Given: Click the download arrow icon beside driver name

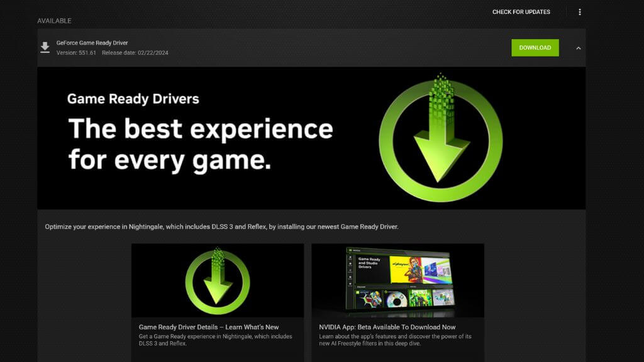Looking at the screenshot, I should [x=45, y=48].
